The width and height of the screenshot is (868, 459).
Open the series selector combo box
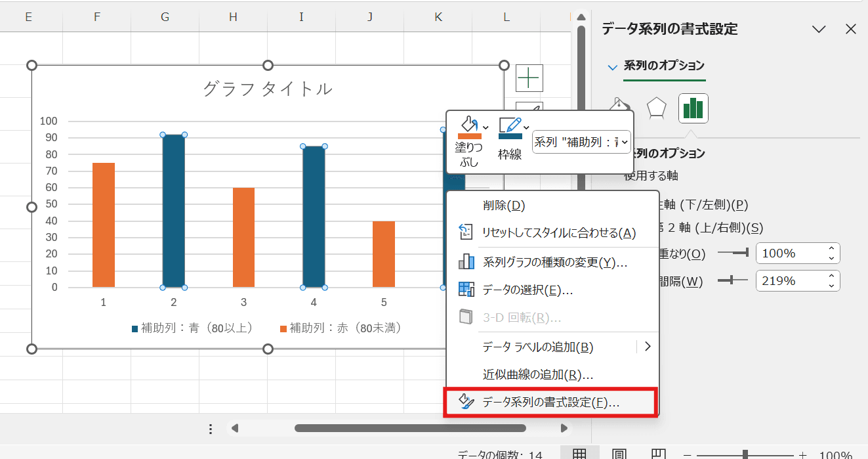pos(581,141)
